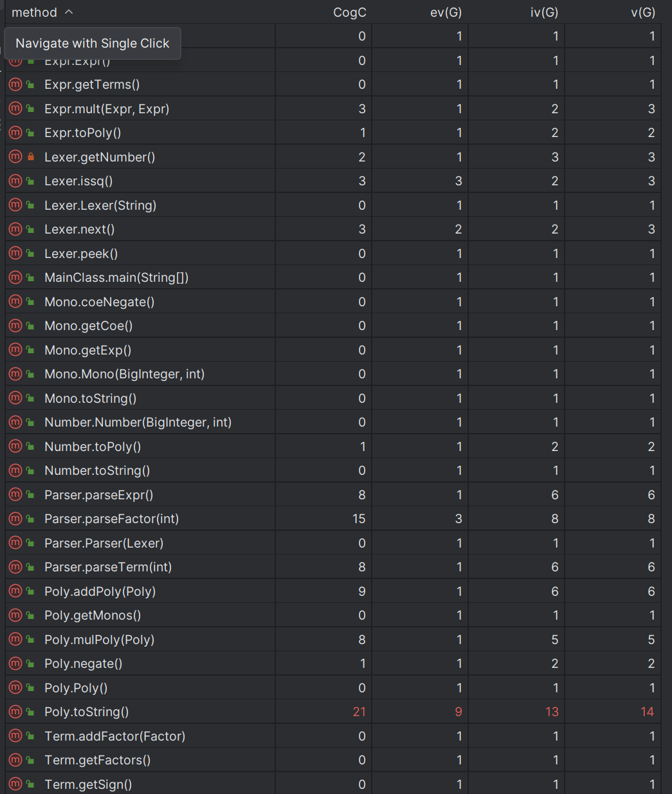The height and width of the screenshot is (794, 672).
Task: Click the method icon next to Number.toPoly()
Action: pos(15,447)
